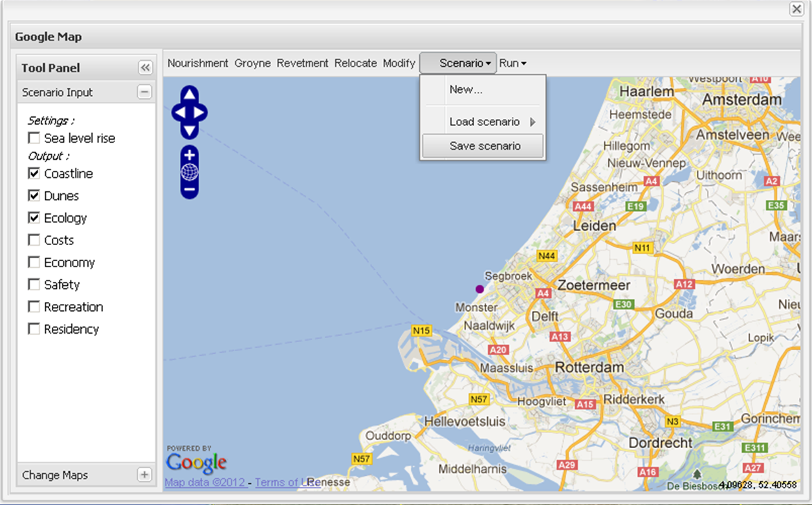This screenshot has height=505, width=812.
Task: Pan the map down with the arrow
Action: [x=189, y=131]
